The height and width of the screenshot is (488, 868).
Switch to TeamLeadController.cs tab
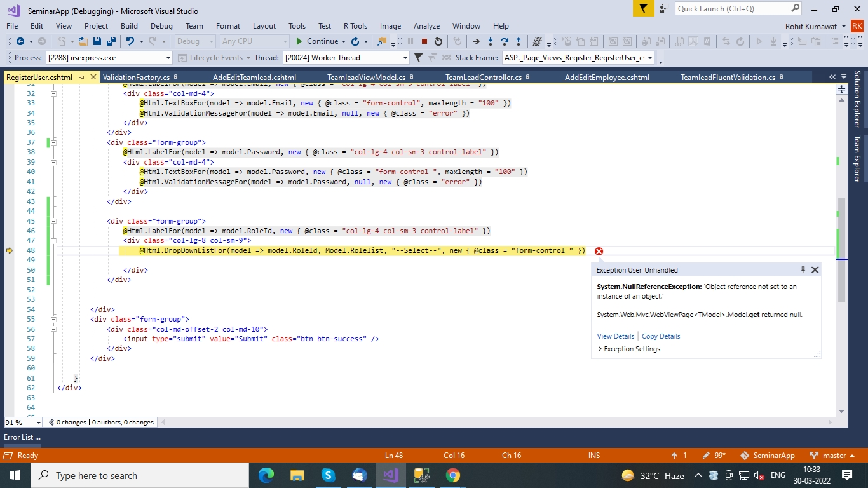tap(483, 78)
